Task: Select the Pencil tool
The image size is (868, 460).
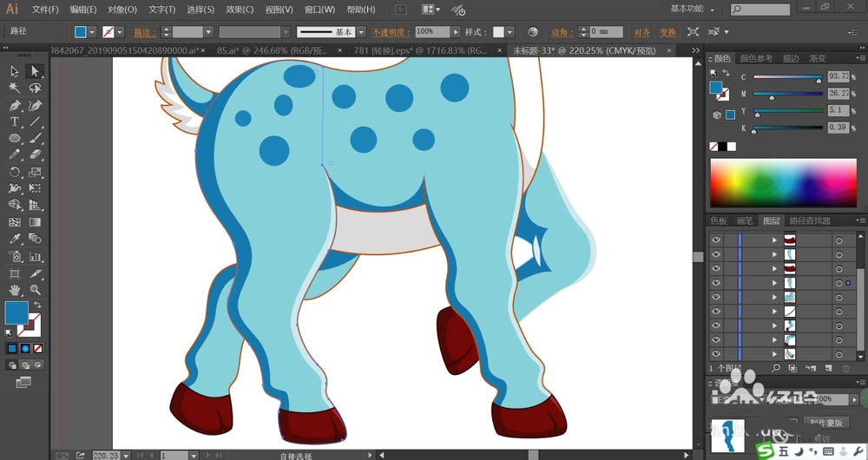Action: click(15, 154)
